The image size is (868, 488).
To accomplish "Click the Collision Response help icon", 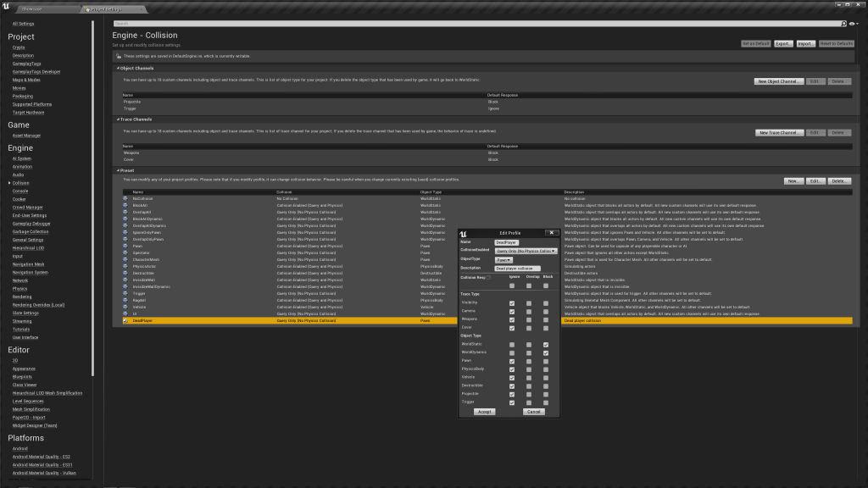I will point(489,277).
